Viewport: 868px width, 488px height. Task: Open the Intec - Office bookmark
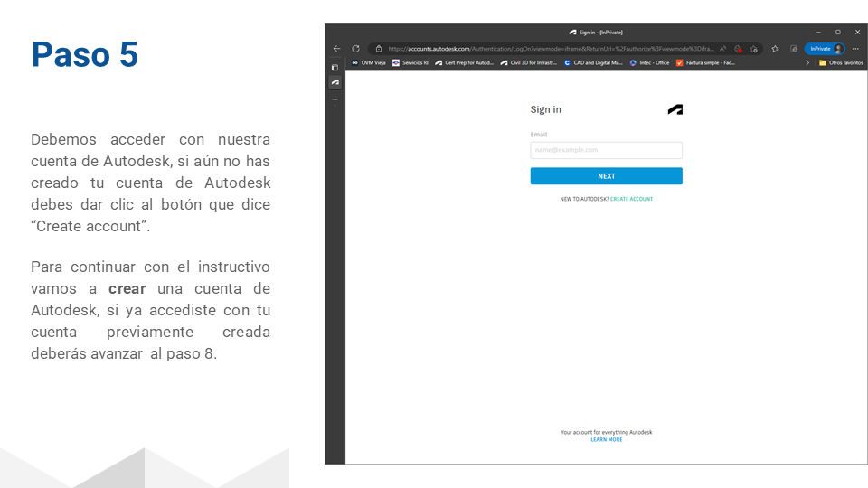[650, 63]
